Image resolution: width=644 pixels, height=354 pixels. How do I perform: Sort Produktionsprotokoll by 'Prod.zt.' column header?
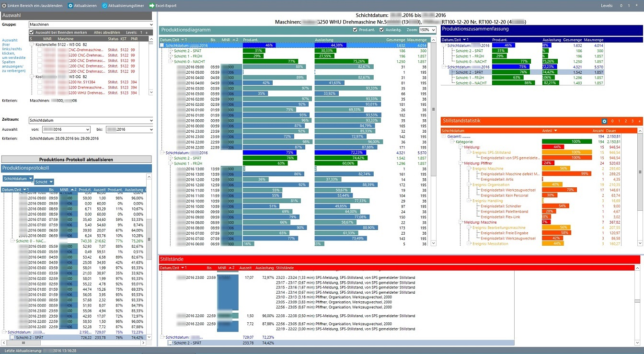[85, 190]
